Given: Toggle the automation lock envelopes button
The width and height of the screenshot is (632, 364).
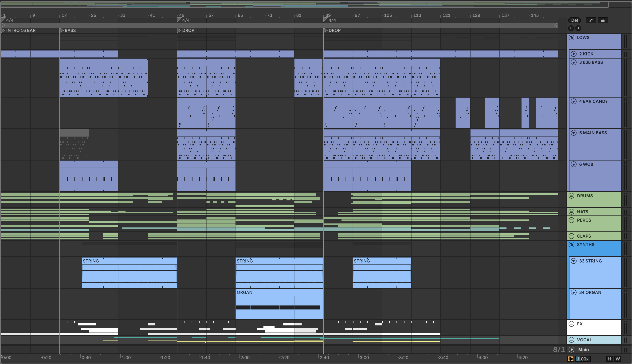Looking at the screenshot, I should 603,20.
